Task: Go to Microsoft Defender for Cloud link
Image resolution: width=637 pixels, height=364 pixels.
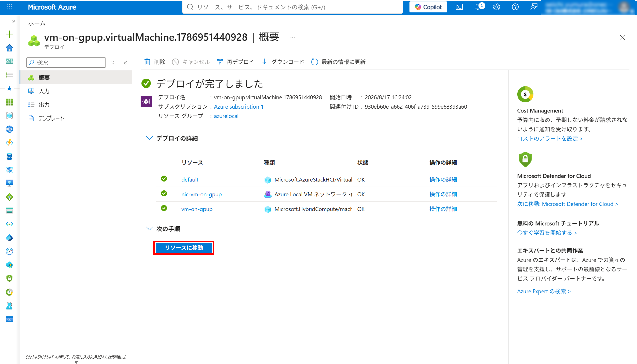Action: 568,204
